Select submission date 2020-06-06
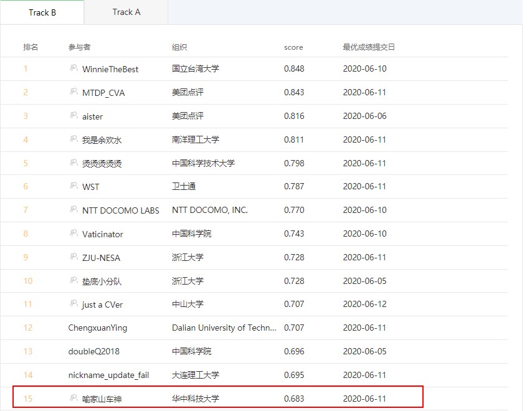The height and width of the screenshot is (411, 532). click(x=364, y=116)
